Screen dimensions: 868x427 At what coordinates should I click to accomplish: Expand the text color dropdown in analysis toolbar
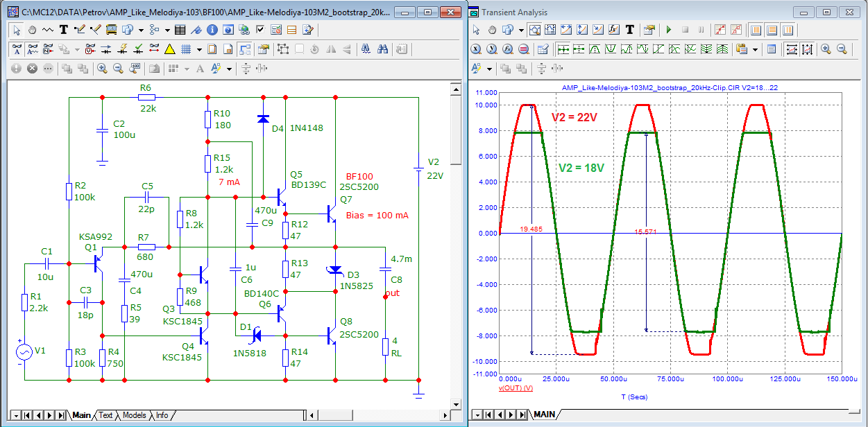click(489, 68)
